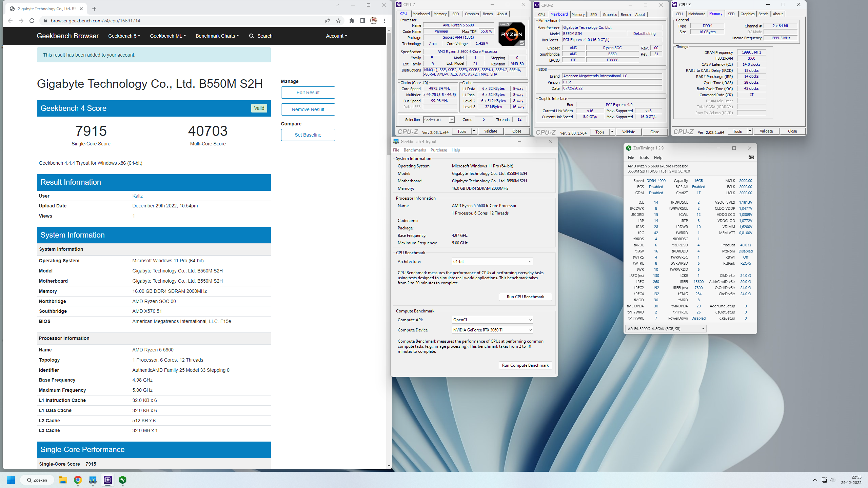This screenshot has height=488, width=868.
Task: Show hidden tray icons chevron
Action: [x=815, y=480]
